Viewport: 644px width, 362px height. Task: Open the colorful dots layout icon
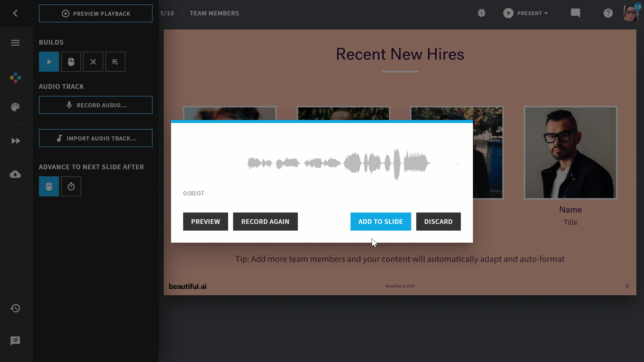coord(15,78)
